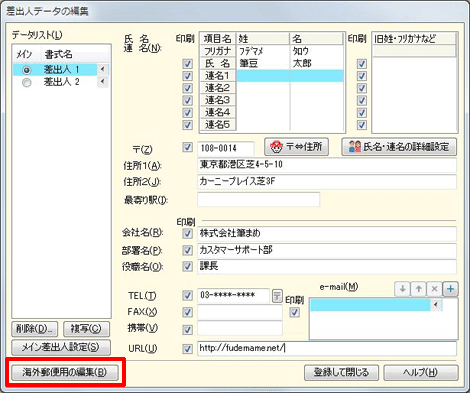Click the move down arrow icon for e-mail

(402, 289)
